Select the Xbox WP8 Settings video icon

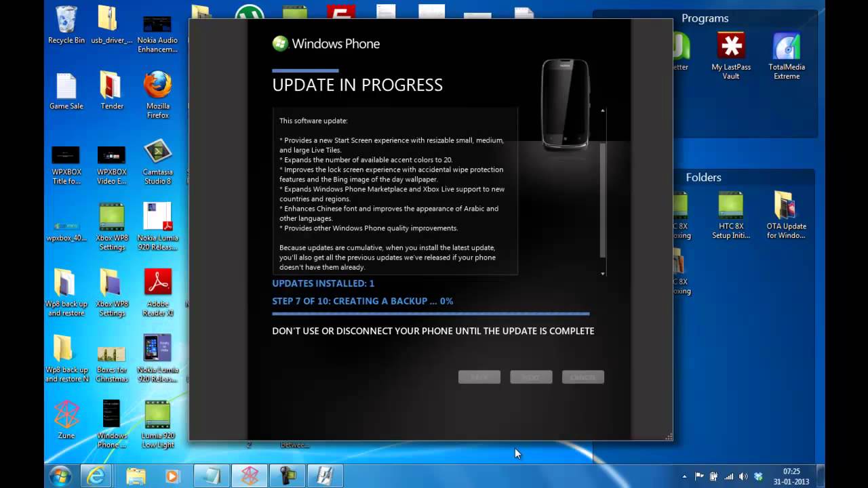pos(112,226)
